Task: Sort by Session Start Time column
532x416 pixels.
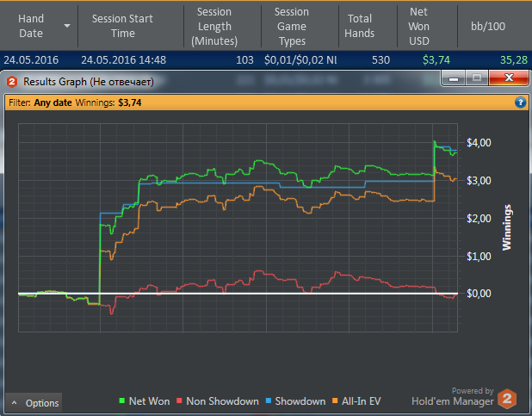Action: click(x=122, y=26)
